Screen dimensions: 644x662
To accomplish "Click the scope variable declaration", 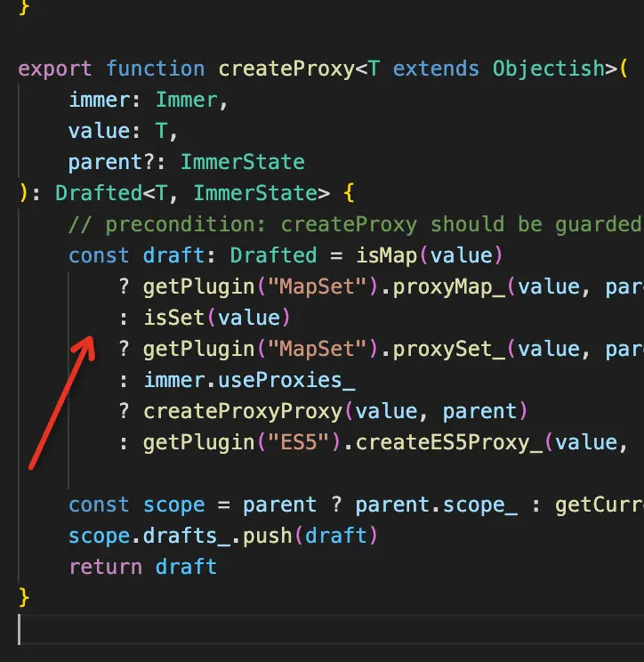I will pyautogui.click(x=173, y=505).
